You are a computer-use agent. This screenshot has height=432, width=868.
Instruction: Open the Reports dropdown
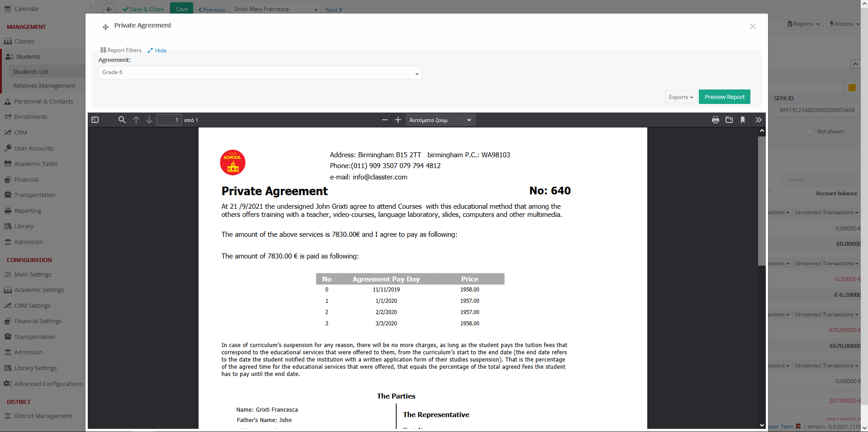803,24
